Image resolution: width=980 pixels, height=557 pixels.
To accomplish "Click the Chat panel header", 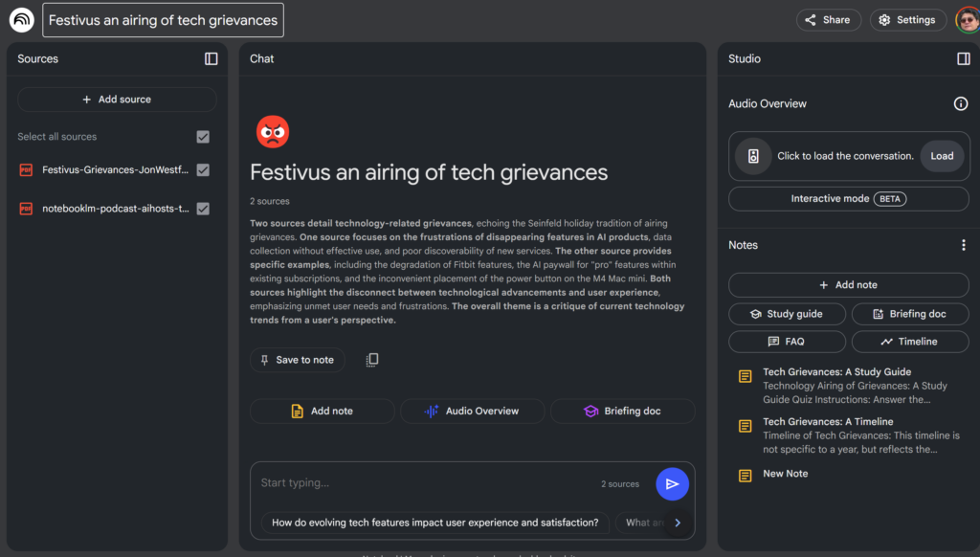I will [x=262, y=58].
